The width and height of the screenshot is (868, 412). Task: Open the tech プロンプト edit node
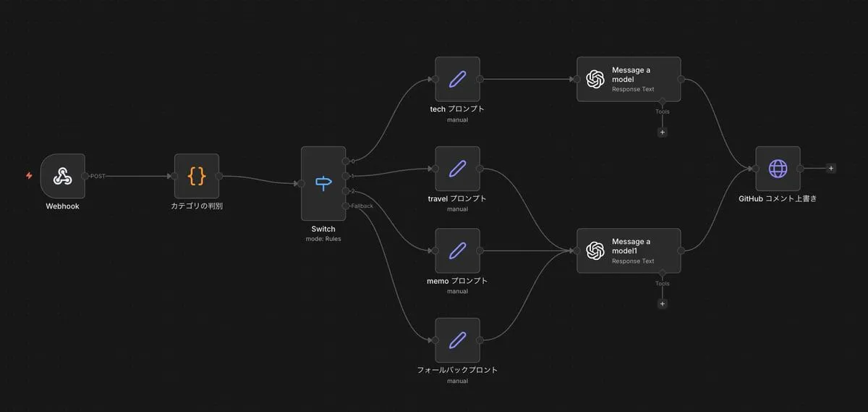click(457, 79)
